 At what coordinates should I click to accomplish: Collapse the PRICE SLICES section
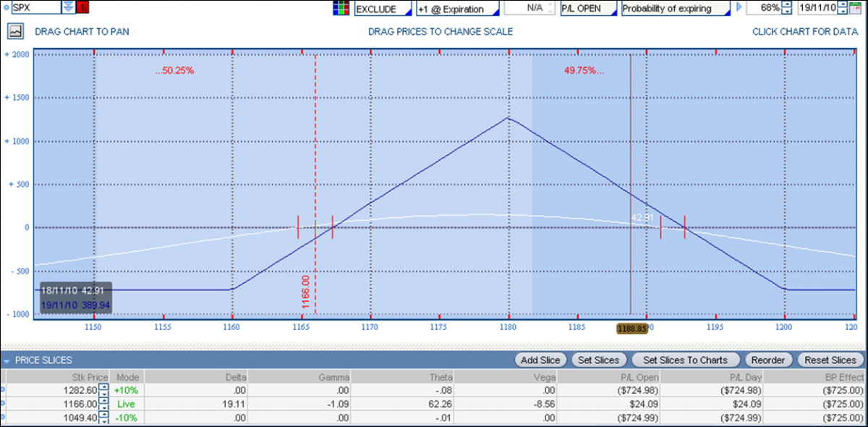tap(7, 360)
